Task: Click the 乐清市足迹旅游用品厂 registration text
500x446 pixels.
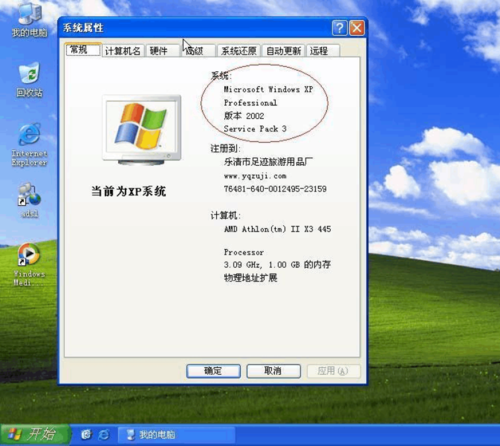Action: (x=268, y=162)
